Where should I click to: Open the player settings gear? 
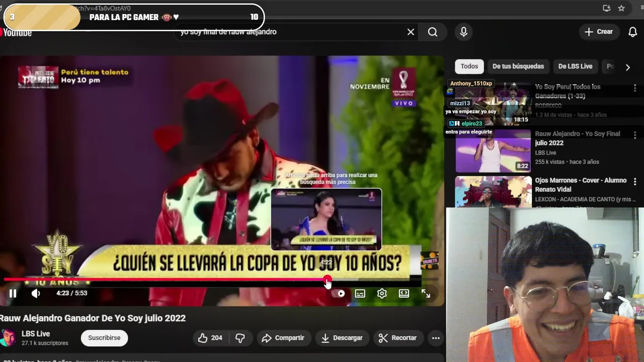pos(382,294)
